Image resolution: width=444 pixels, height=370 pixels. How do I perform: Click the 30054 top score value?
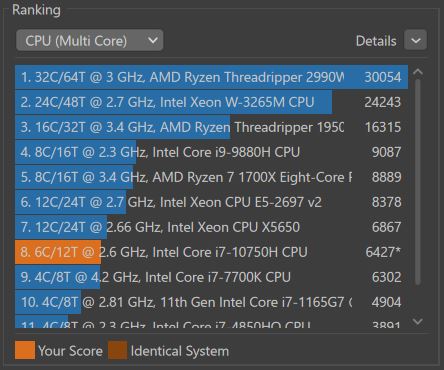[383, 77]
